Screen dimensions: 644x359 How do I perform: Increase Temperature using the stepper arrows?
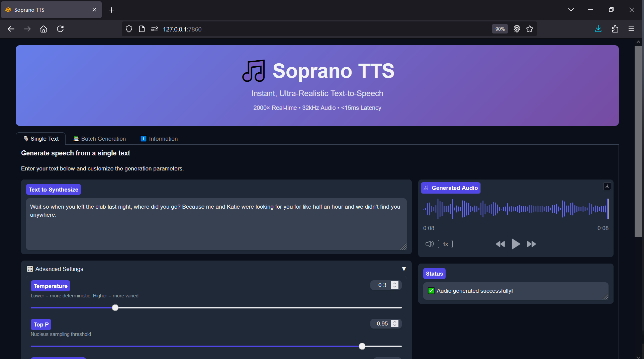[x=395, y=283]
